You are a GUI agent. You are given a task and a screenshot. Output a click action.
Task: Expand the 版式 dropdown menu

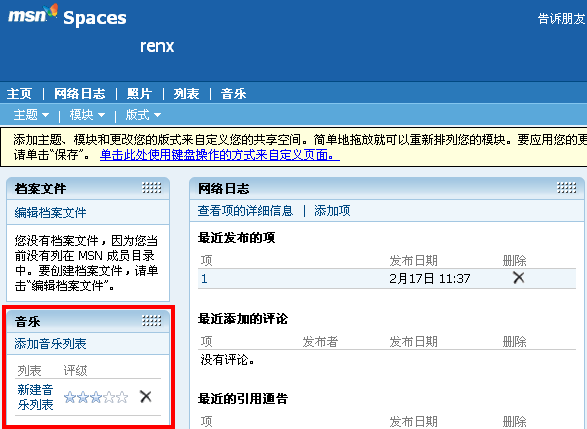(143, 115)
